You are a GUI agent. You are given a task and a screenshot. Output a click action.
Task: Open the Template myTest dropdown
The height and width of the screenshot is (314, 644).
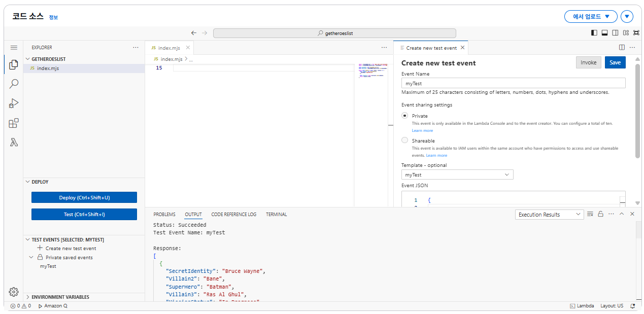click(x=457, y=175)
